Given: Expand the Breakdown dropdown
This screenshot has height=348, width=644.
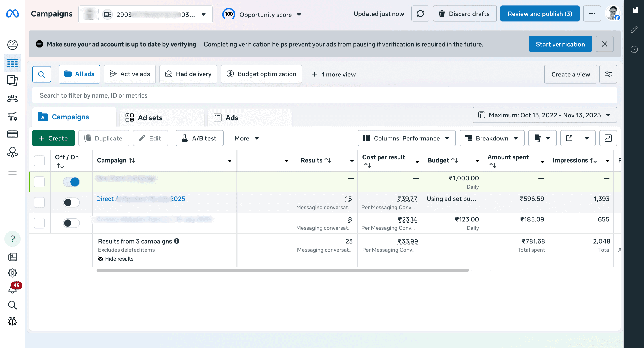Looking at the screenshot, I should pos(491,138).
